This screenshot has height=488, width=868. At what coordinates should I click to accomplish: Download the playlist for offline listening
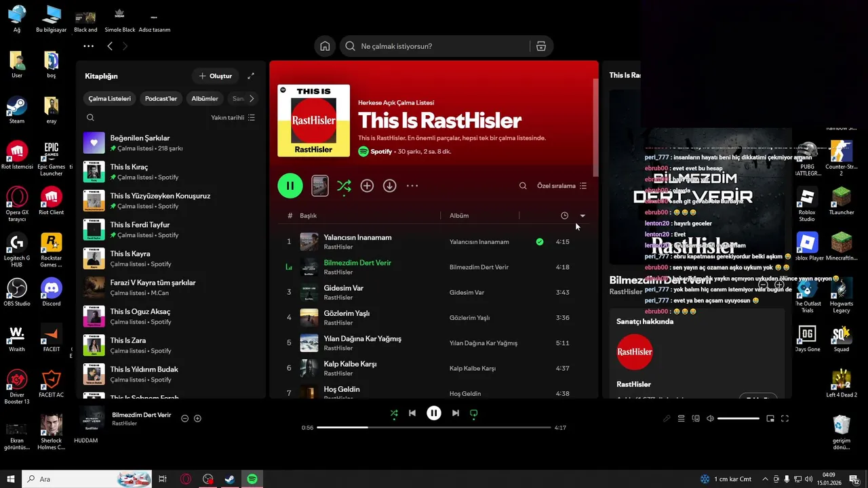click(389, 186)
